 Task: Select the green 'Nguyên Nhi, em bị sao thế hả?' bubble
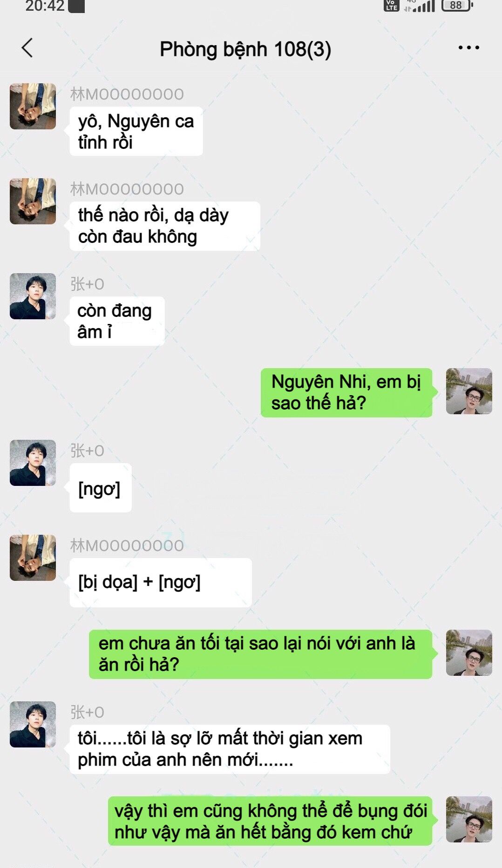pos(346,393)
